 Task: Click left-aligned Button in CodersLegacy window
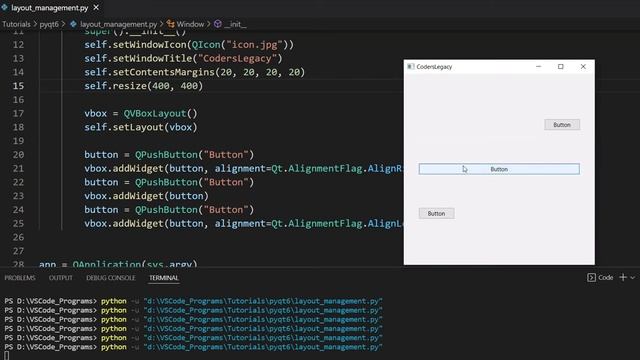point(436,213)
